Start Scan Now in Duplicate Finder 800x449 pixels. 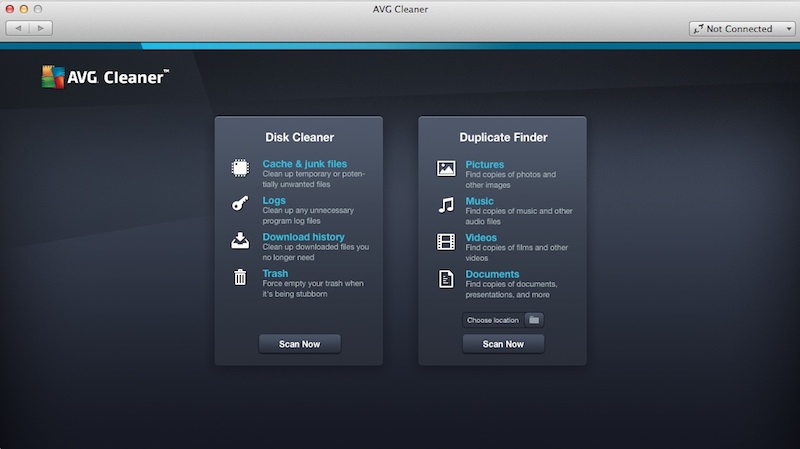tap(503, 344)
